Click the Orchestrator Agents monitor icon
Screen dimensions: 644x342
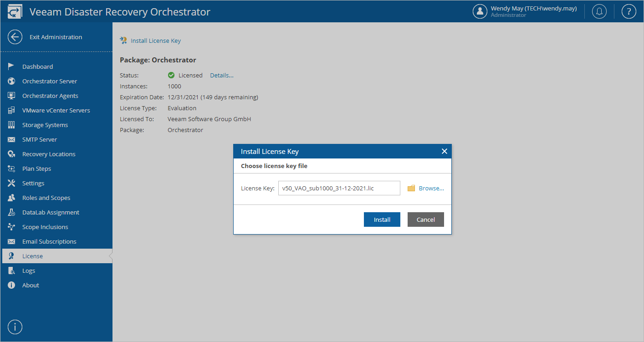click(x=11, y=96)
